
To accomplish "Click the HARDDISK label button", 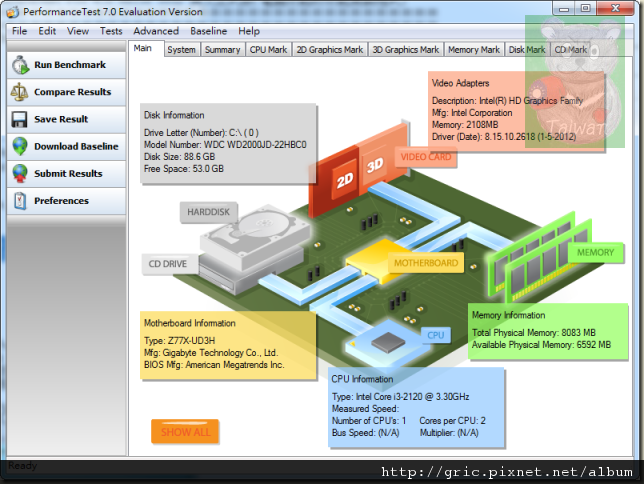I will tap(209, 212).
